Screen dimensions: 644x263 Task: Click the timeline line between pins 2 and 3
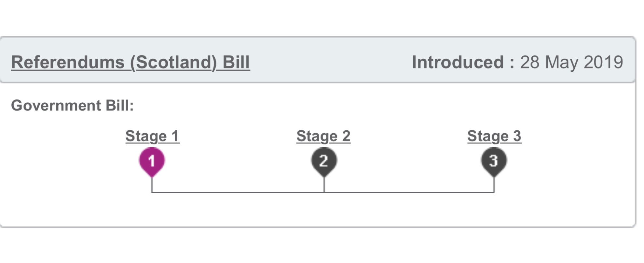[x=409, y=193]
